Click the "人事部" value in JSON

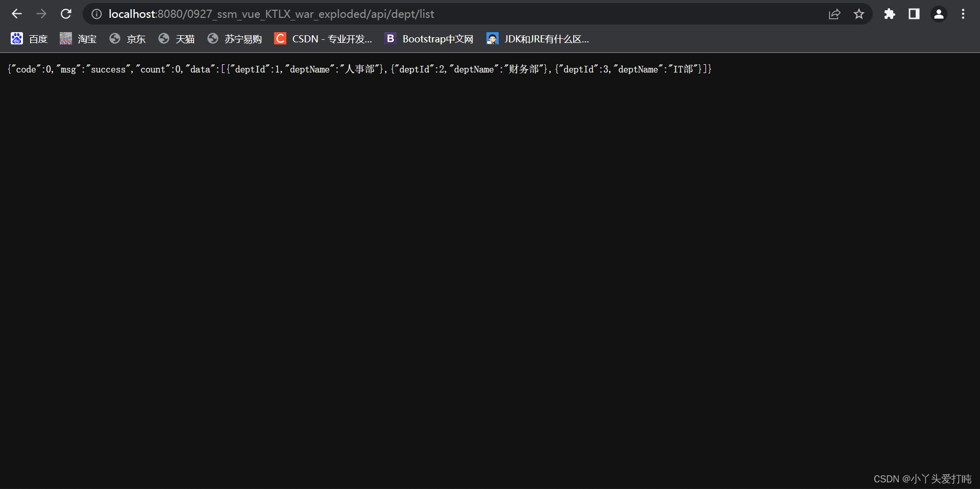360,69
